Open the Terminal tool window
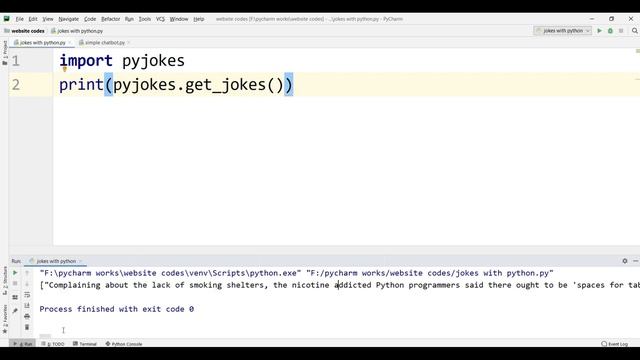 coord(84,344)
